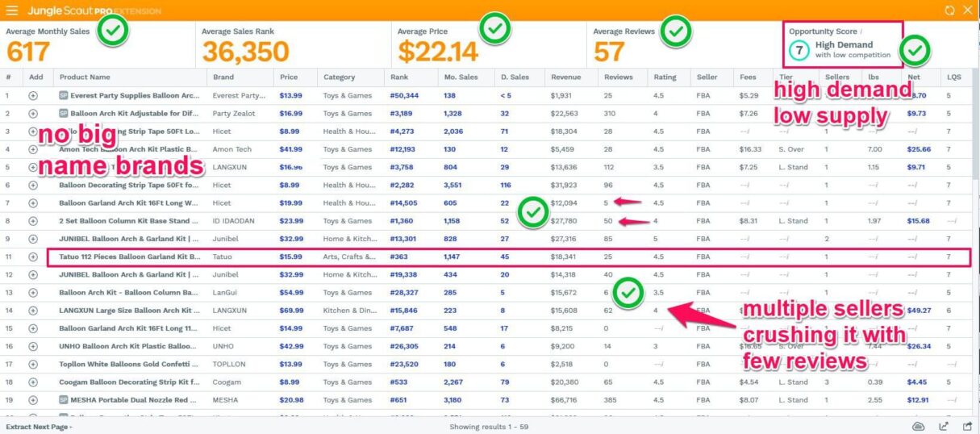This screenshot has width=980, height=434.
Task: Sort by D. Sales column header
Action: [515, 77]
